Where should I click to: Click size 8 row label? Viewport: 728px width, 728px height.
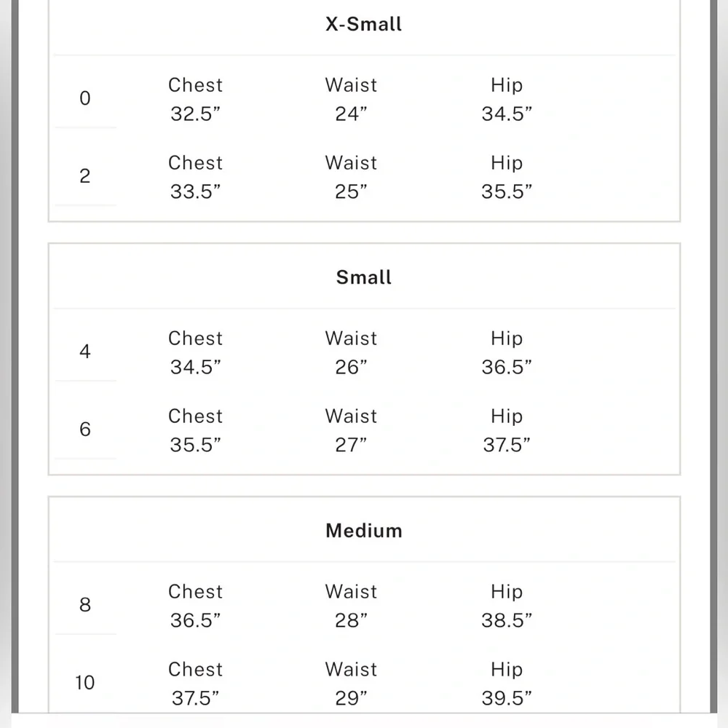pyautogui.click(x=85, y=605)
